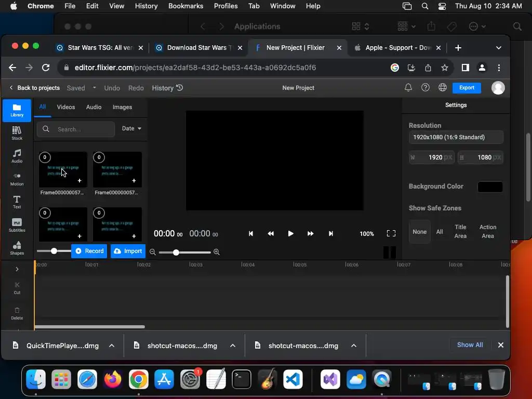
Task: Click the Delete tool in timeline
Action: [x=17, y=313]
